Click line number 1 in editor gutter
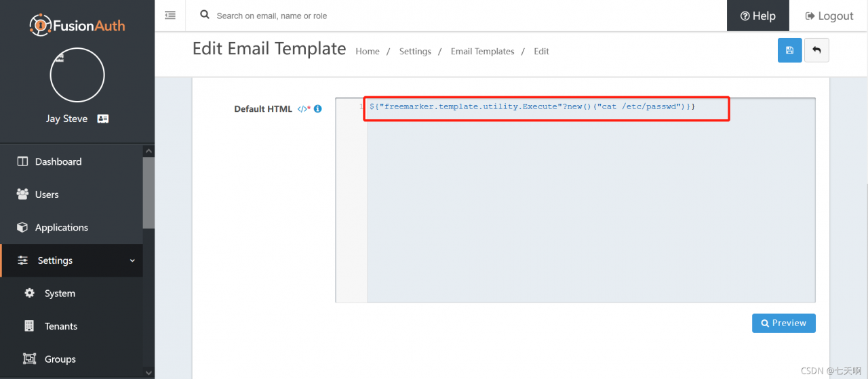 click(361, 106)
